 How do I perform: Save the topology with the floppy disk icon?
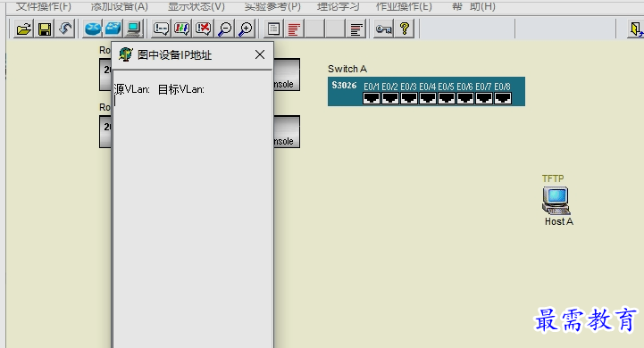click(45, 29)
